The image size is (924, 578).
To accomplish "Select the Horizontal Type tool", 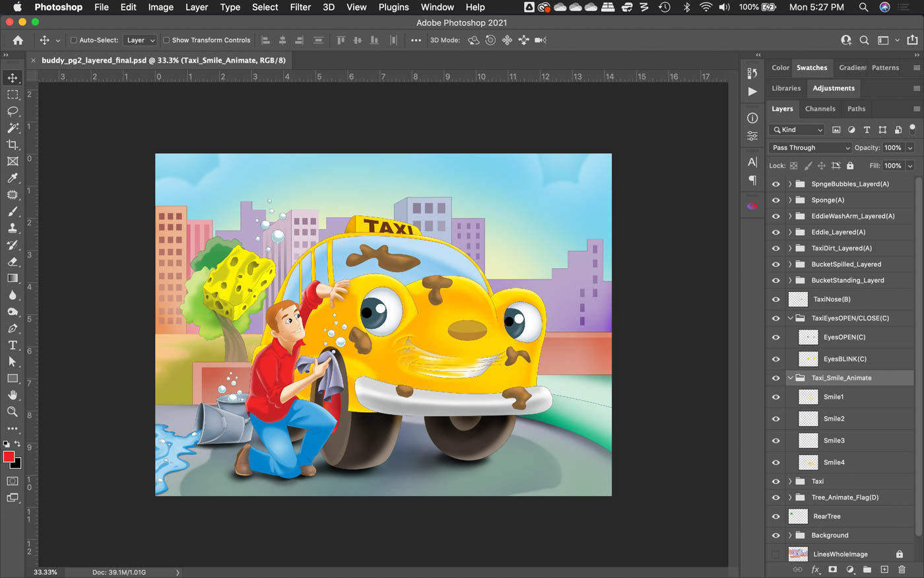I will tap(13, 345).
